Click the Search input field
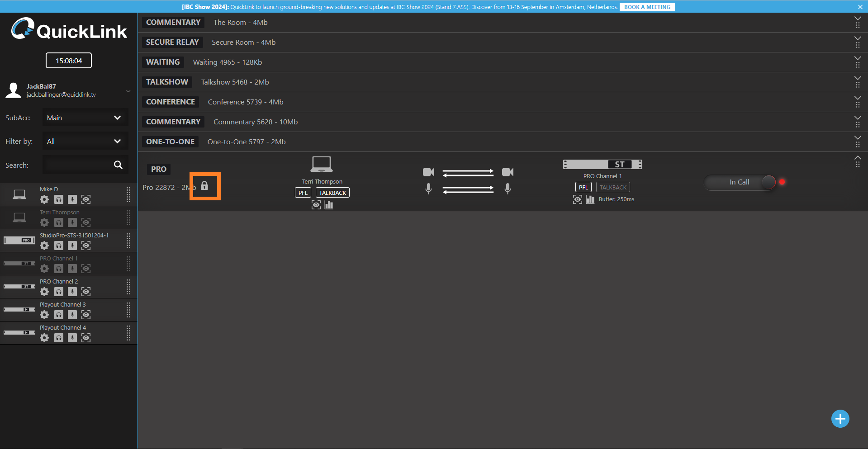868x449 pixels. [x=77, y=165]
